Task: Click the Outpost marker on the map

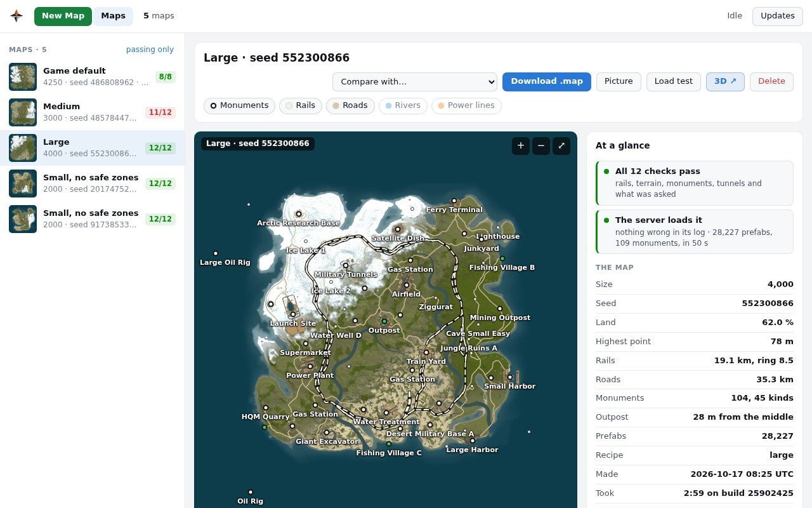Action: [384, 321]
